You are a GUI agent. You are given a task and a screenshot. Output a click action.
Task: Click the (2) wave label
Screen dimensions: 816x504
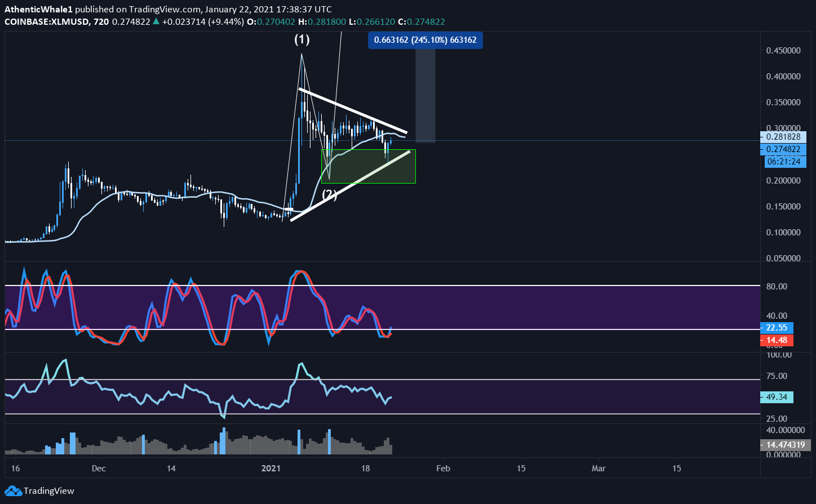click(330, 195)
